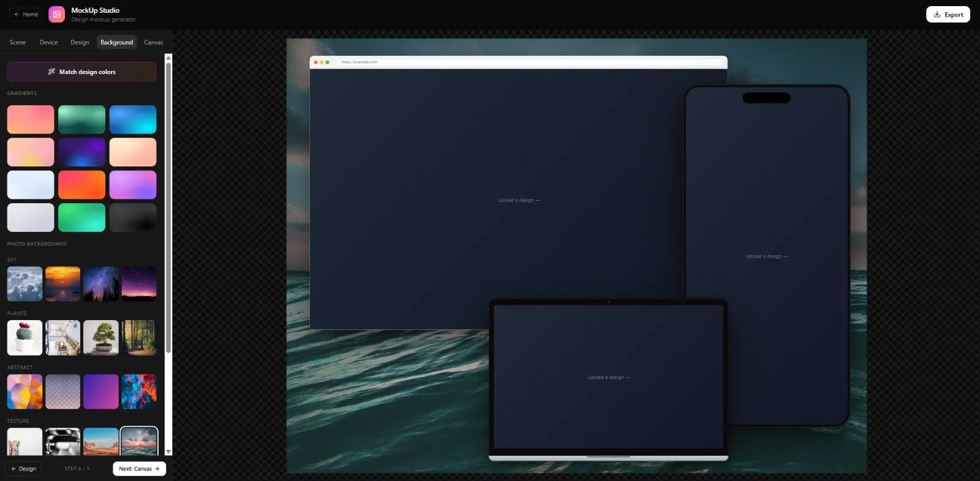
Task: Click the yellow dot in browser mockup
Action: [322, 62]
